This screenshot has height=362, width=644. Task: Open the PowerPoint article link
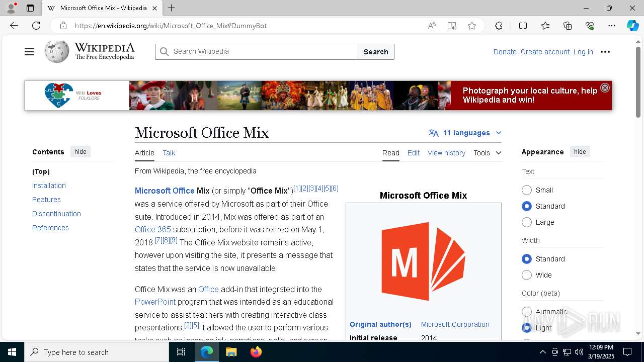pyautogui.click(x=155, y=302)
